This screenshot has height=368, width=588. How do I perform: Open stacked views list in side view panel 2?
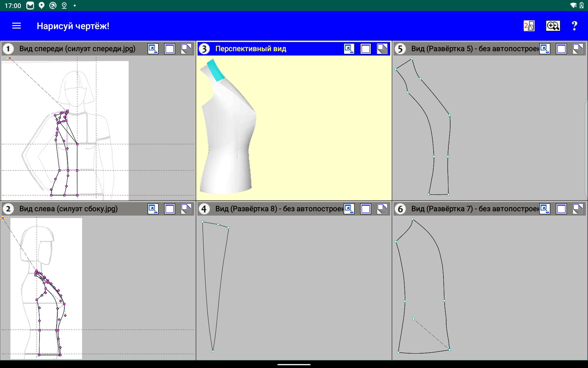[186, 209]
